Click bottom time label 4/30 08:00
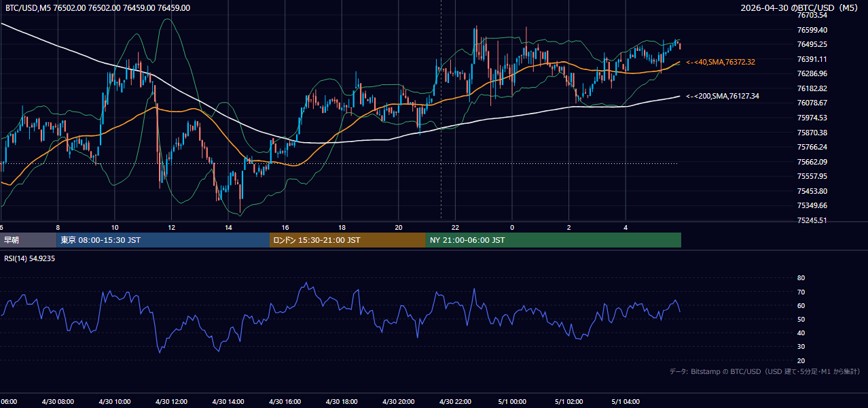The width and height of the screenshot is (868, 408). pos(58,402)
